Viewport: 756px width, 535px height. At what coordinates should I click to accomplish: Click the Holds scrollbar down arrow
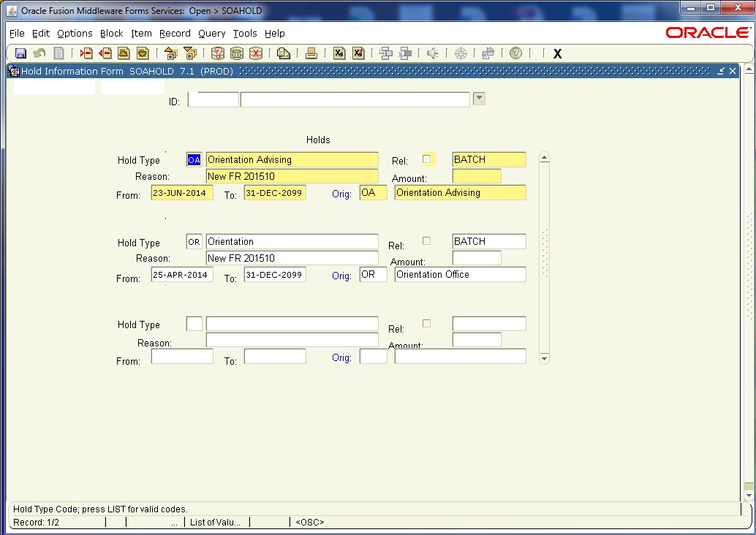(544, 358)
